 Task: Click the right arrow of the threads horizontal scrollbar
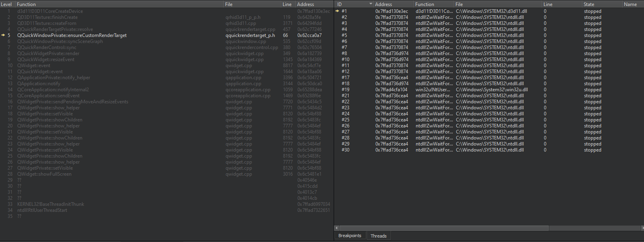tap(642, 228)
